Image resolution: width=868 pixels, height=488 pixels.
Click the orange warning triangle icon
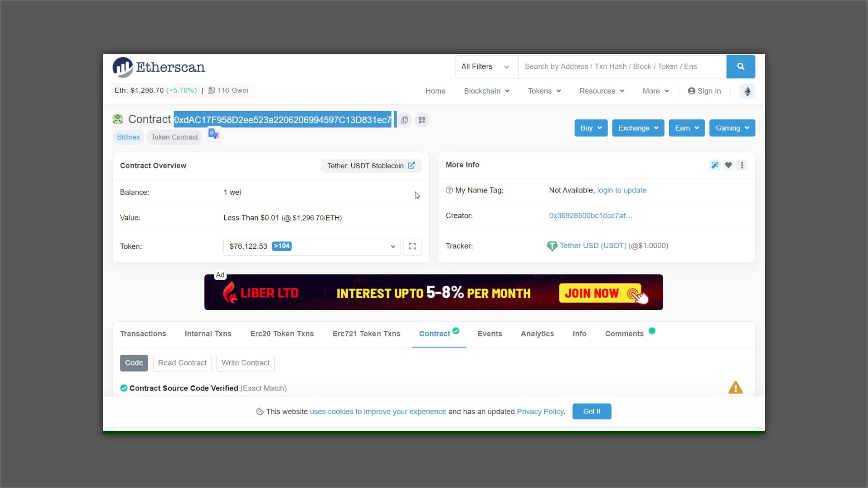point(735,388)
